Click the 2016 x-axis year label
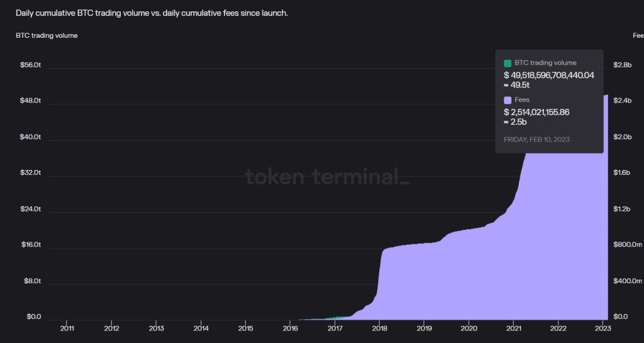644x343 pixels. pyautogui.click(x=290, y=328)
